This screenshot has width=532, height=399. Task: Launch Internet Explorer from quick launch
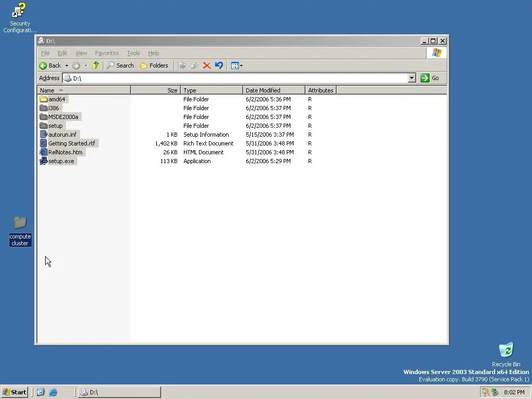click(x=53, y=392)
